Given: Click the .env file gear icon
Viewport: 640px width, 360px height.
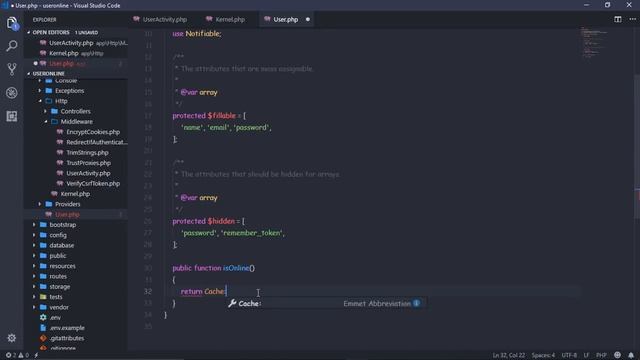Looking at the screenshot, I should pos(43,317).
